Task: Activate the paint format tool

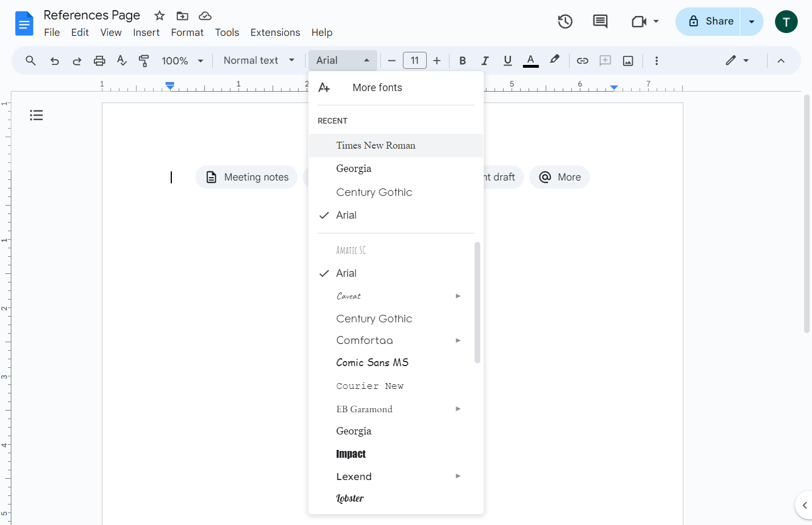Action: click(144, 60)
